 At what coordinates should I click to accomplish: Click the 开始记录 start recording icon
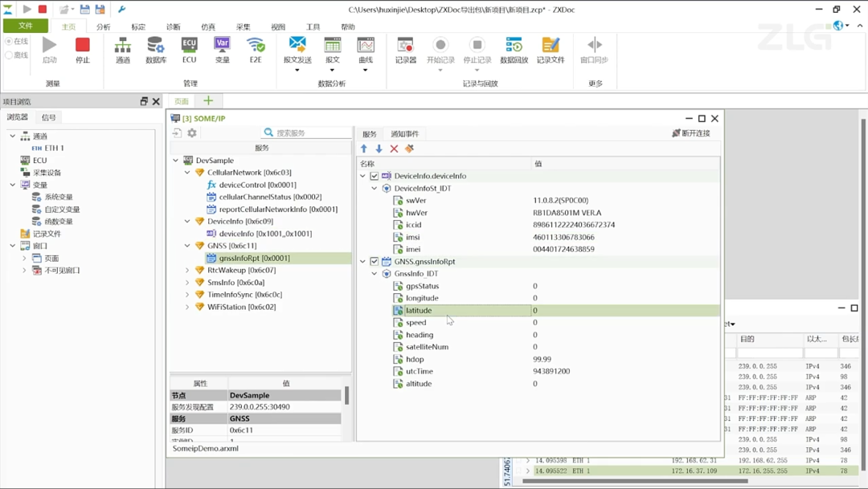440,45
